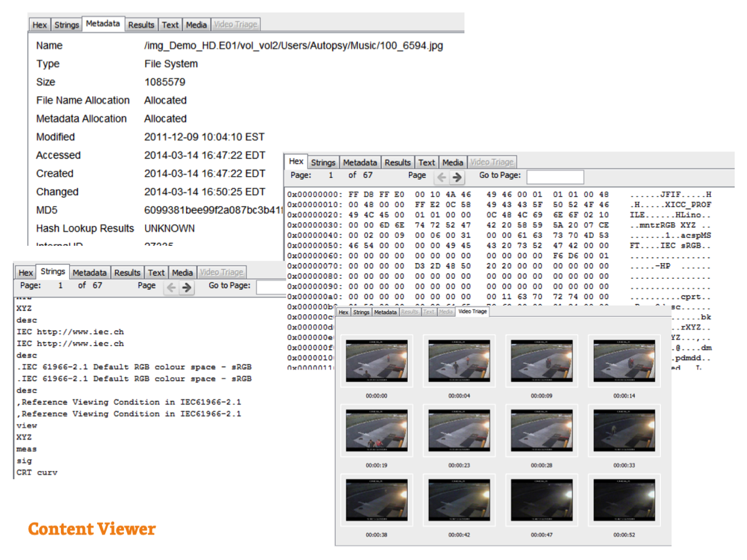Viewport: 747px width, 560px height.
Task: Click the previous page arrow in Hex viewer
Action: click(442, 177)
